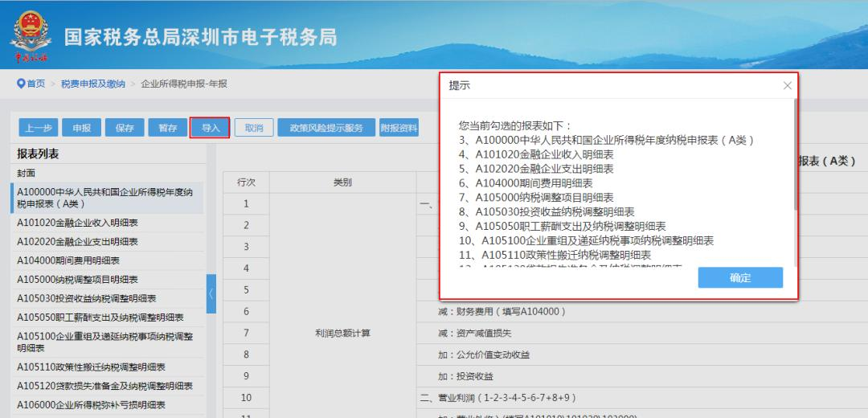Open 政策风险提示服务

[x=325, y=128]
